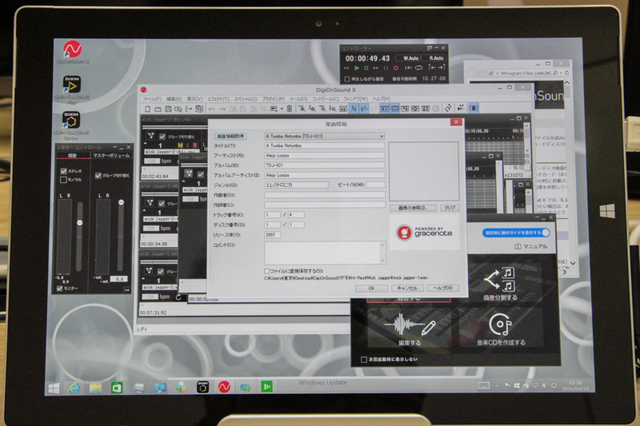This screenshot has height=426, width=640.
Task: Click the OK button in song info dialog
Action: point(370,287)
